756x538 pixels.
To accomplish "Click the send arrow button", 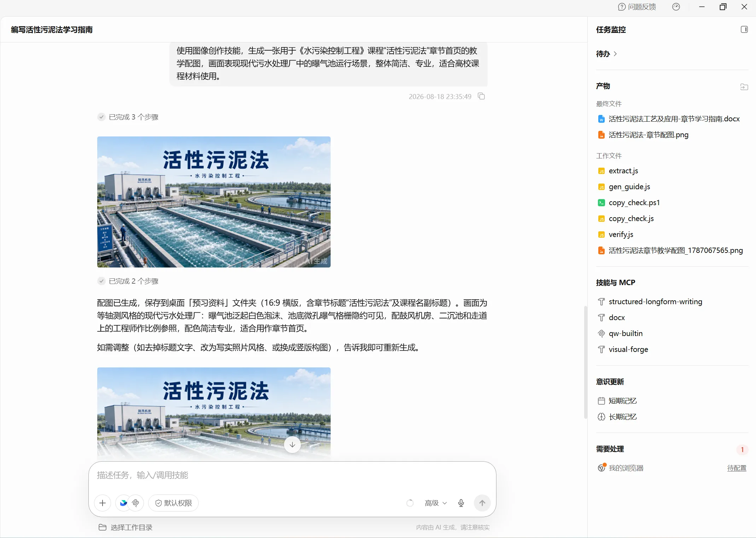I will click(x=482, y=503).
